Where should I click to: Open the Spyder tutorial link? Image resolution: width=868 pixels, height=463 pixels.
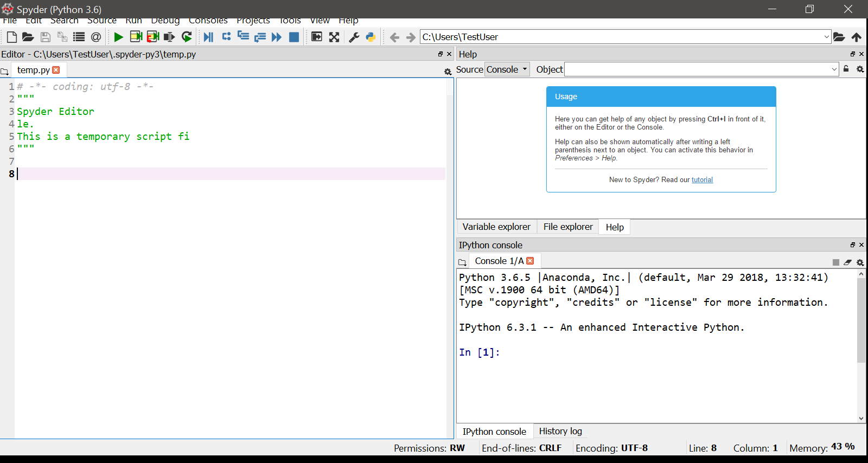(702, 180)
